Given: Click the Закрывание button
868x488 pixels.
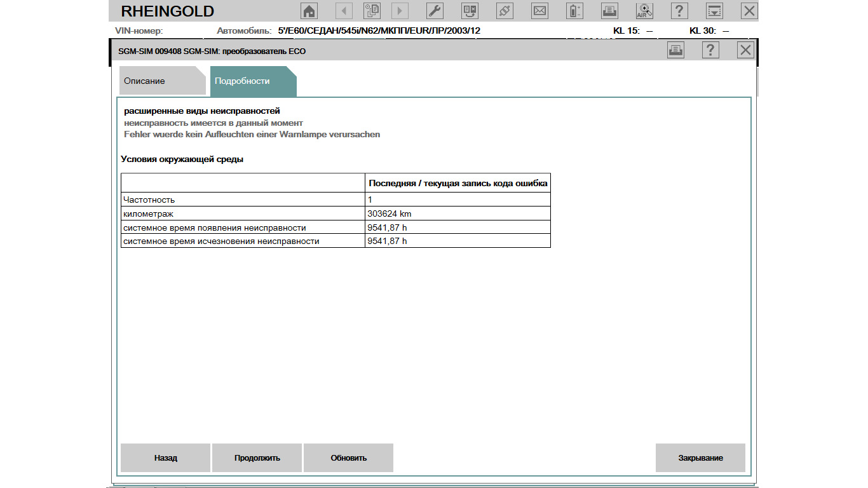Looking at the screenshot, I should pyautogui.click(x=700, y=457).
